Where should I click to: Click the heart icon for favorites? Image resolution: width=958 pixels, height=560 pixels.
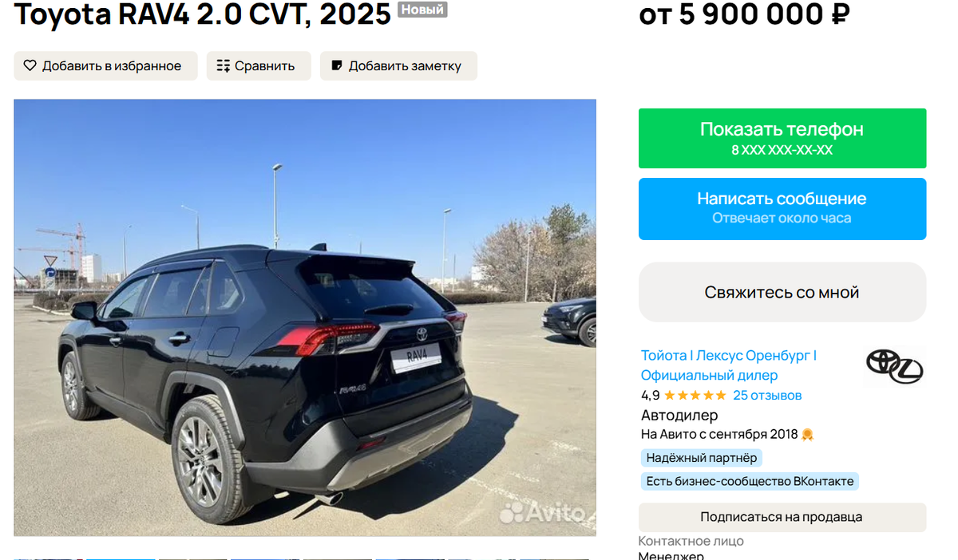(30, 65)
